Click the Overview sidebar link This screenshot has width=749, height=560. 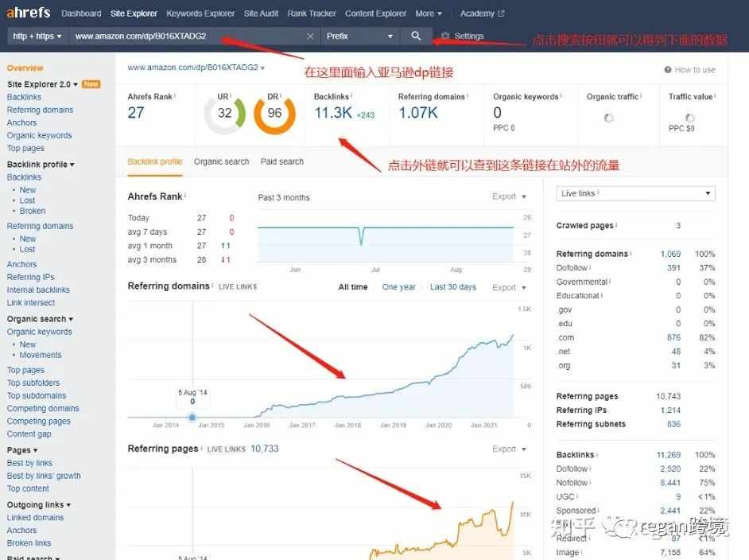[25, 68]
